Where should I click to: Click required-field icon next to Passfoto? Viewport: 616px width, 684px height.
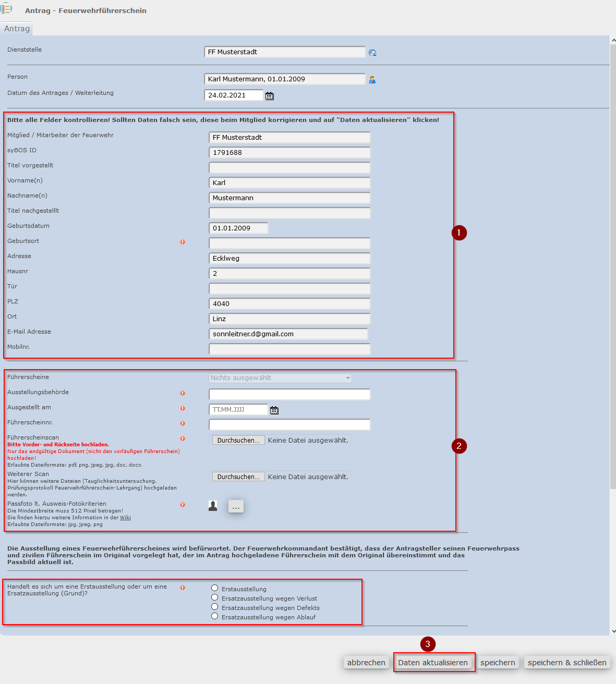click(x=183, y=505)
